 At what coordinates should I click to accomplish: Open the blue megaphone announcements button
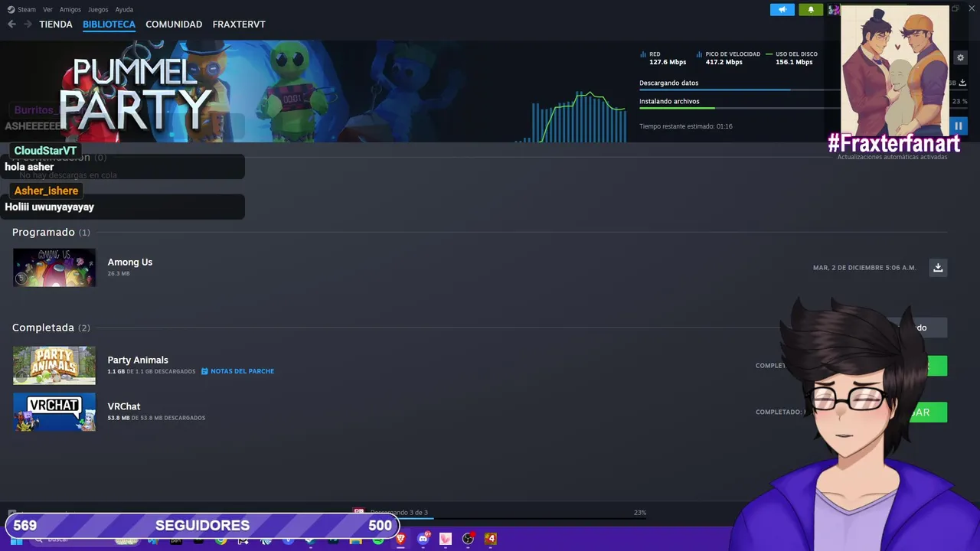[782, 9]
